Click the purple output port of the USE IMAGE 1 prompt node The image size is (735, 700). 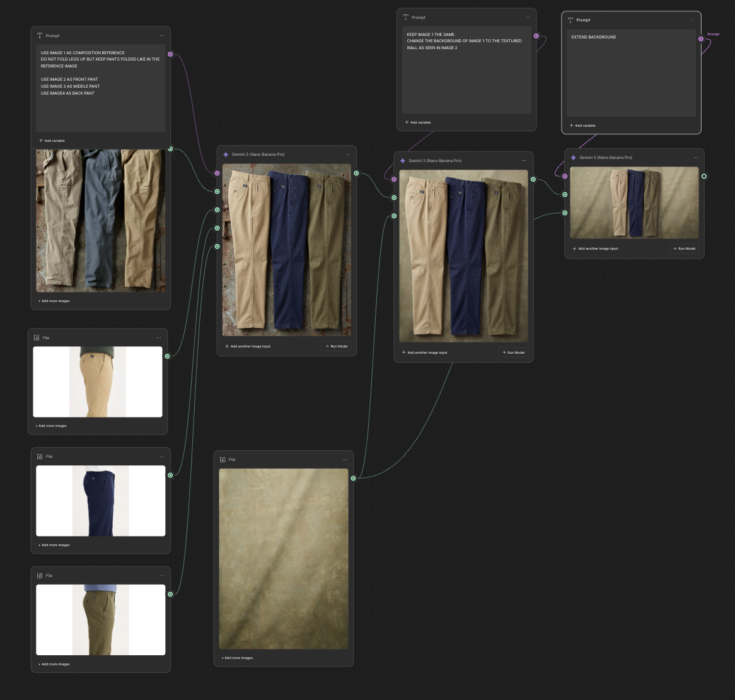170,54
